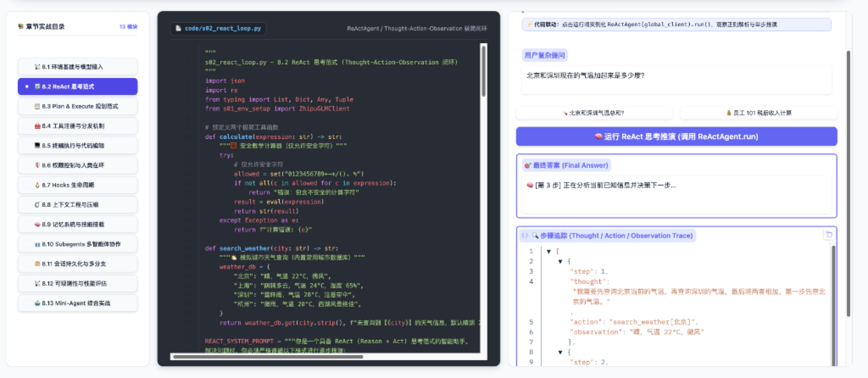
Task: Copy the step trace JSON with the copy icon
Action: (829, 234)
